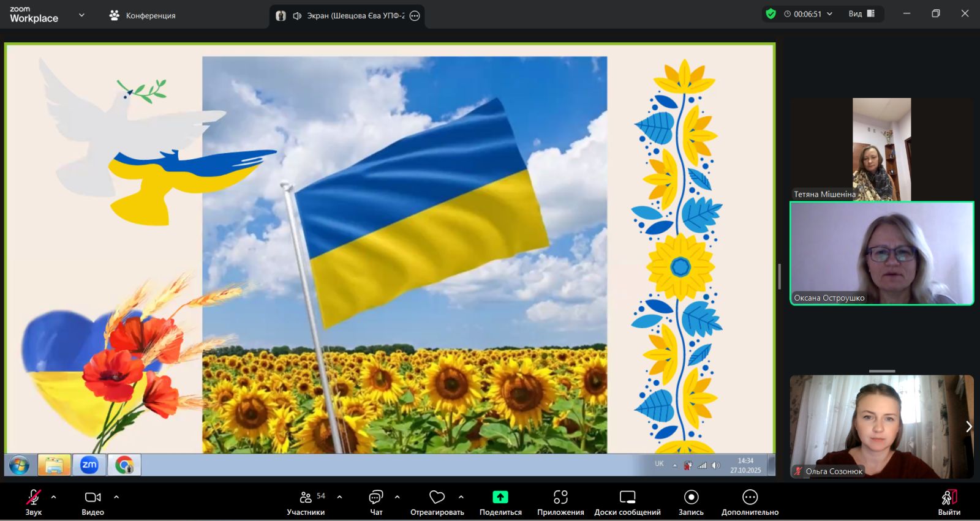Click Выйти to leave meeting
Image resolution: width=980 pixels, height=521 pixels.
[949, 502]
